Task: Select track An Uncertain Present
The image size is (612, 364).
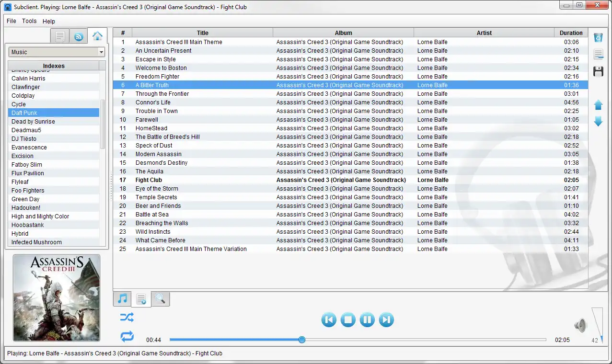Action: point(350,51)
